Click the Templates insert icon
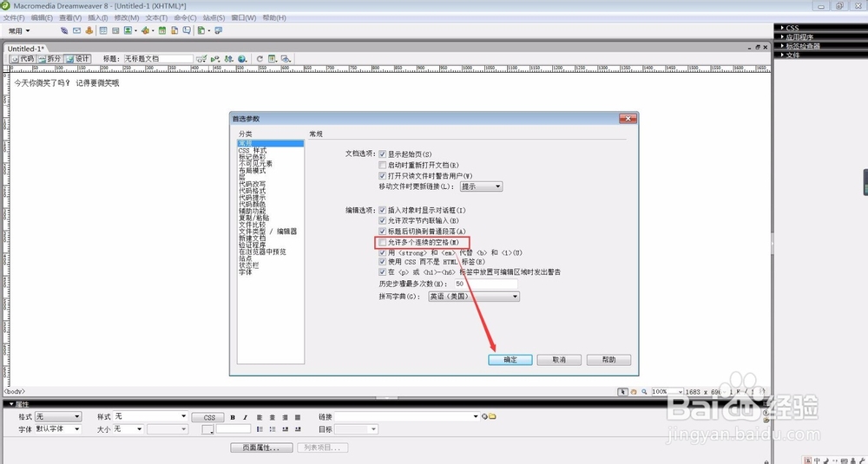The height and width of the screenshot is (464, 868). click(x=201, y=30)
